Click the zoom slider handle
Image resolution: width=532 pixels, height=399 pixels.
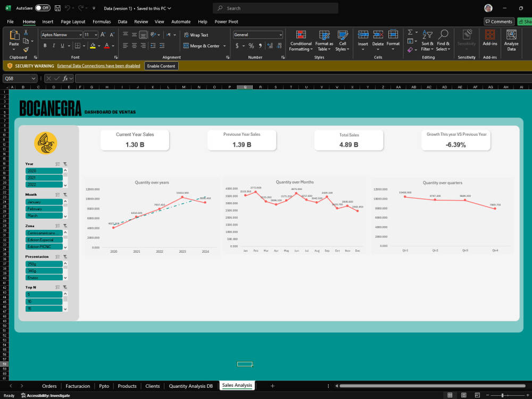pyautogui.click(x=503, y=396)
